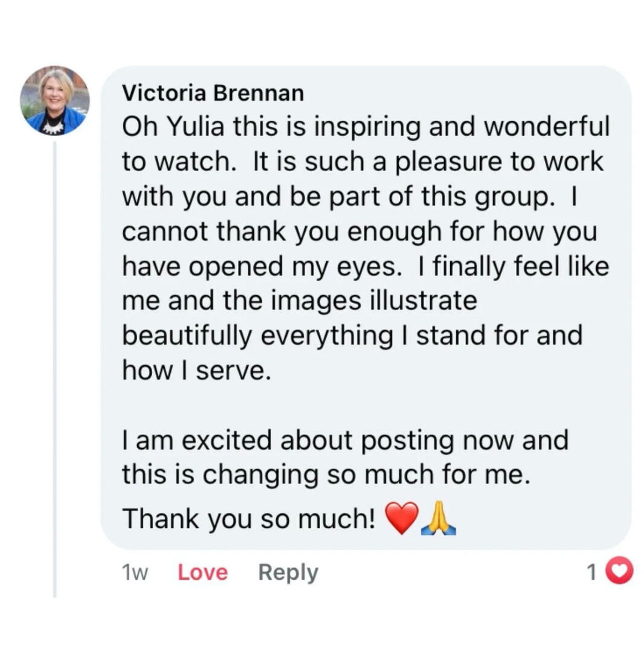The height and width of the screenshot is (648, 644).
Task: Open Victoria Brennan's profile picture
Action: (54, 100)
